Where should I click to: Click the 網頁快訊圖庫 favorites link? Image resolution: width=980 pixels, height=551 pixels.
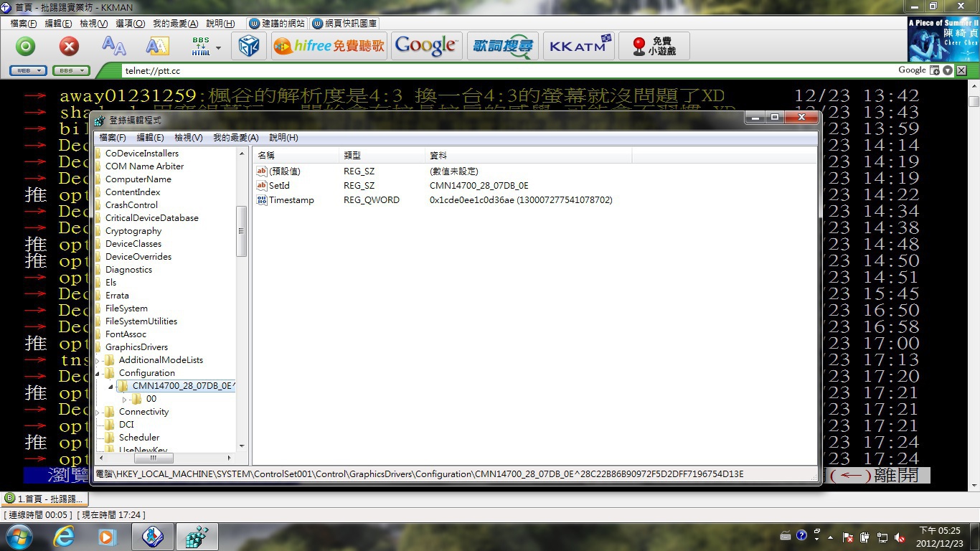tap(344, 24)
